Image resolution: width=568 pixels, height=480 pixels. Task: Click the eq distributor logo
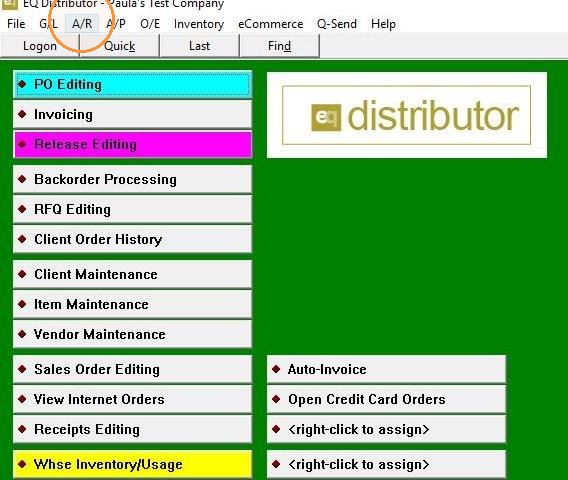click(406, 115)
